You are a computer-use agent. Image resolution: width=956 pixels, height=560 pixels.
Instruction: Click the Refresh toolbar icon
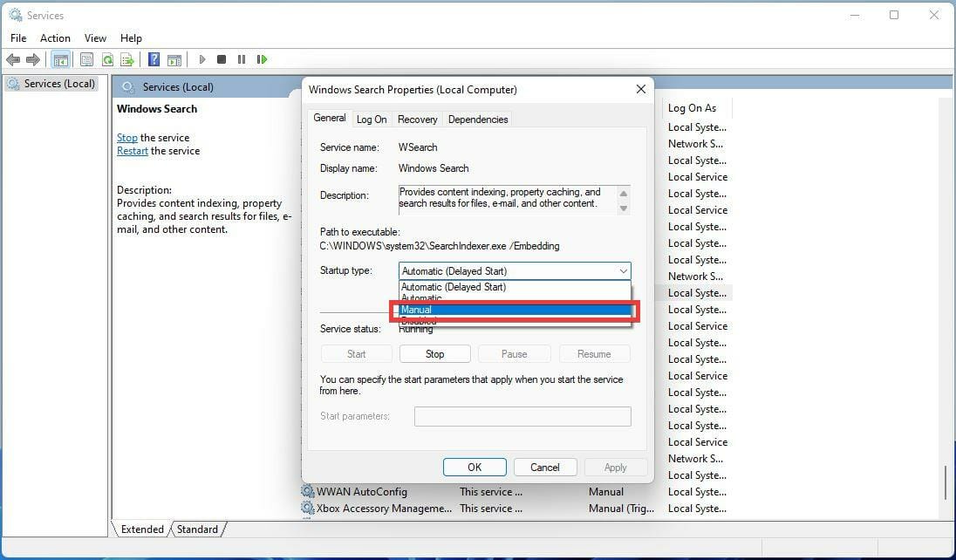point(107,60)
